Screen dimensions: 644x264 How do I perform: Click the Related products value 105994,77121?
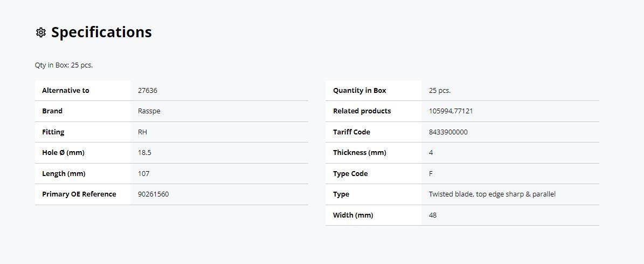pos(451,111)
